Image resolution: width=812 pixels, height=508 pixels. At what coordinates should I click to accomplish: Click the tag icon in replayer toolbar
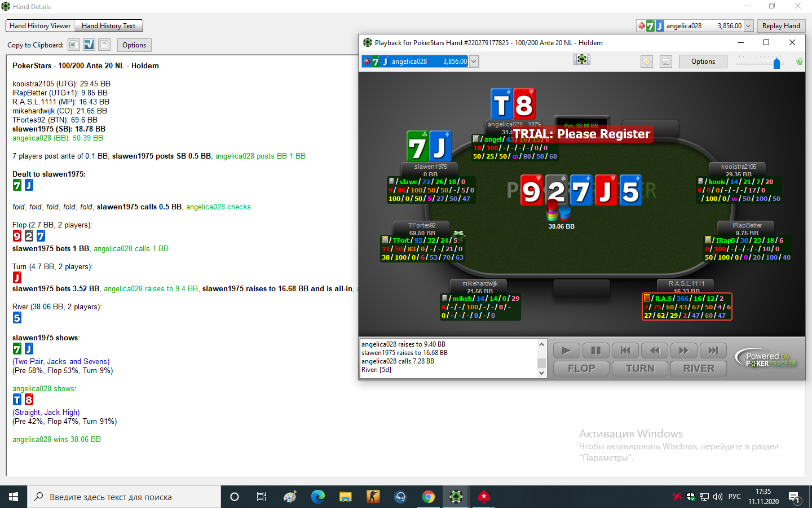(647, 62)
